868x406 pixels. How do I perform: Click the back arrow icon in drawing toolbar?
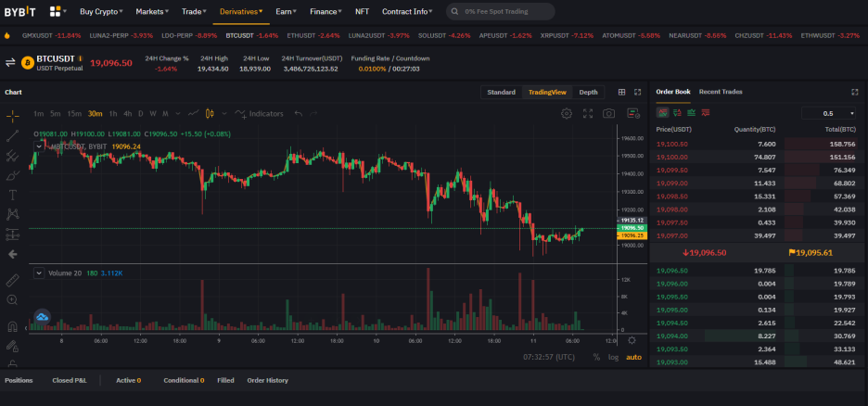point(12,254)
